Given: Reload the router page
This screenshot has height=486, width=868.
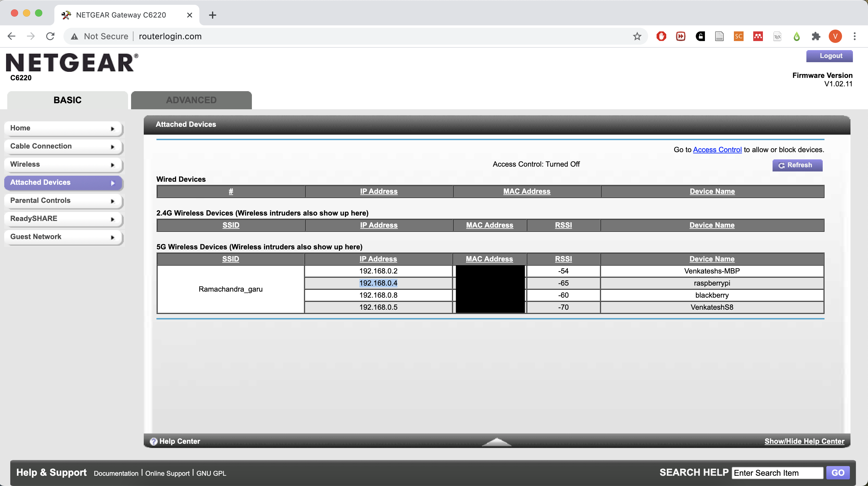Looking at the screenshot, I should coord(50,36).
